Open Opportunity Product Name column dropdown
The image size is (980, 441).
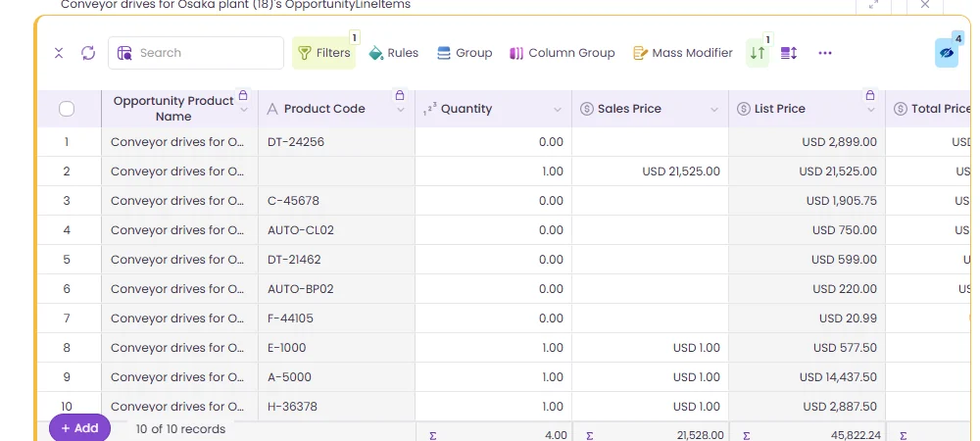click(244, 110)
